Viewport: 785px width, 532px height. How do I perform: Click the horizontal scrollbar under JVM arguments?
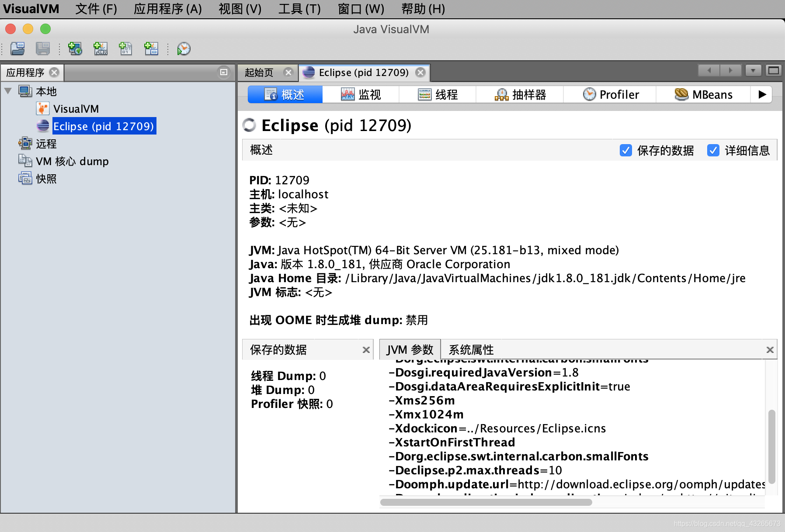coord(486,502)
